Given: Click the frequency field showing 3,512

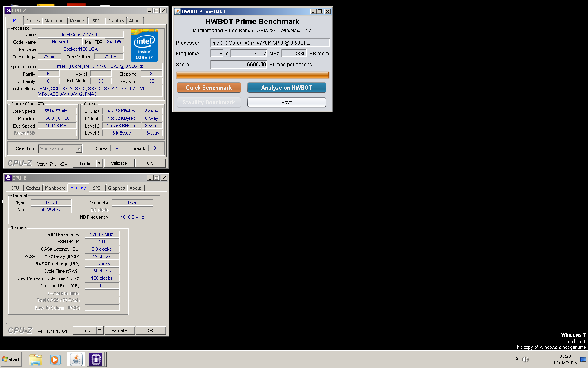Looking at the screenshot, I should (x=249, y=53).
